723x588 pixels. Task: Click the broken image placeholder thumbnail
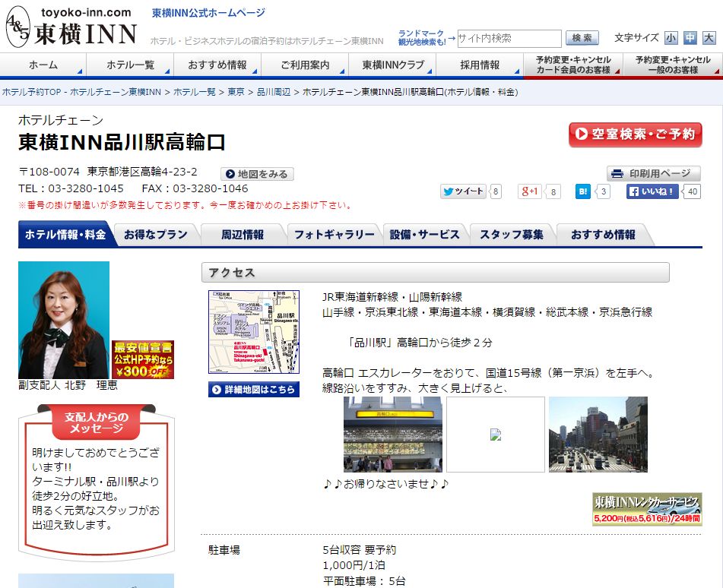pyautogui.click(x=496, y=435)
